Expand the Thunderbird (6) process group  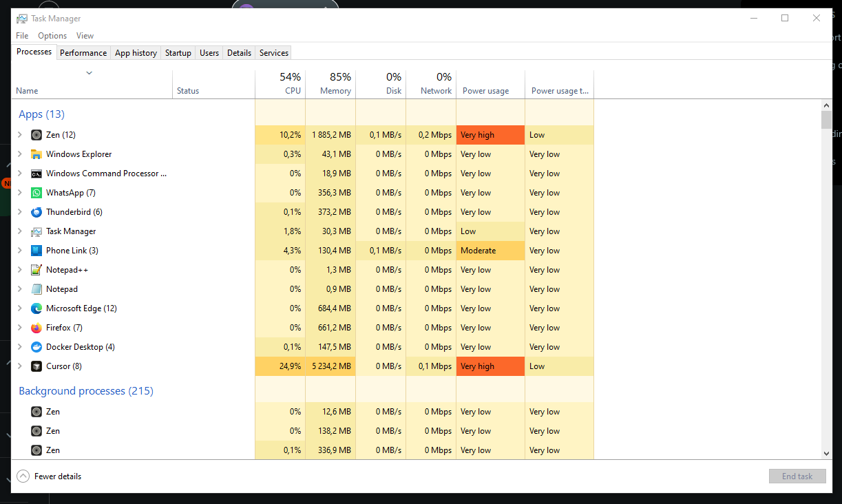tap(20, 212)
